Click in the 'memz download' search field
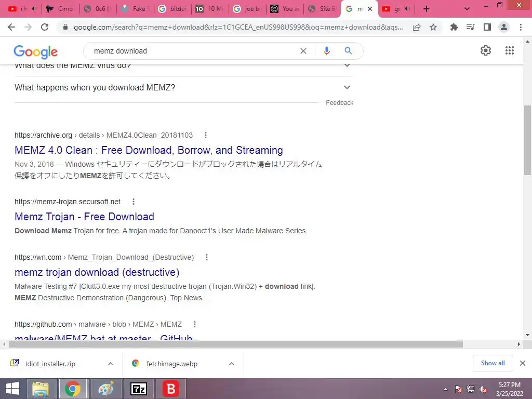 (x=193, y=51)
